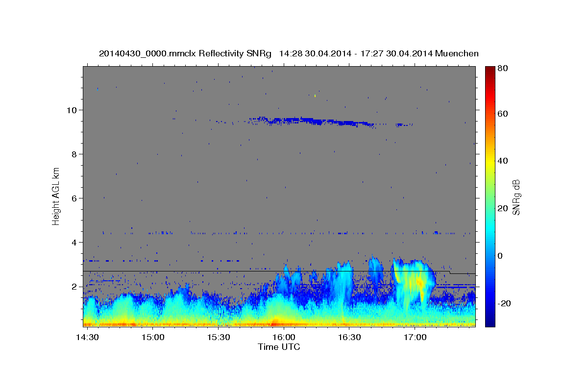Viewport: 588px width, 392px height.
Task: Click the height tick label 10
Action: 72,110
